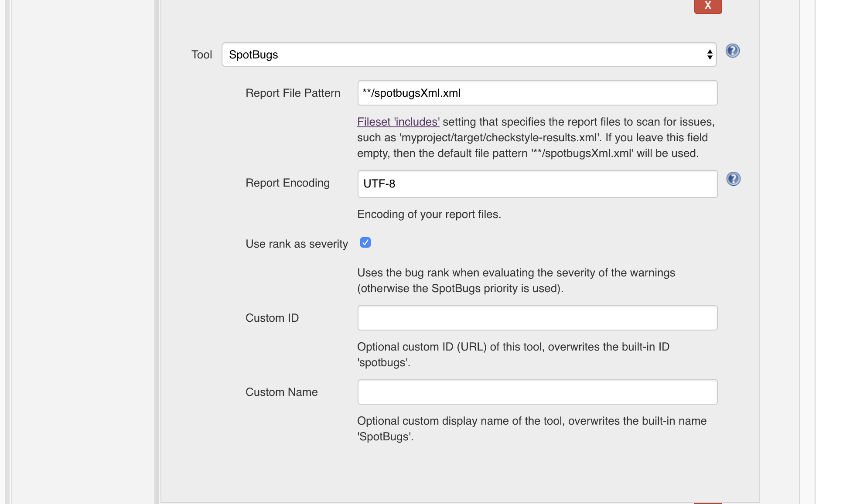The width and height of the screenshot is (860, 504).
Task: Click the 'Report Encoding' label
Action: (x=287, y=183)
